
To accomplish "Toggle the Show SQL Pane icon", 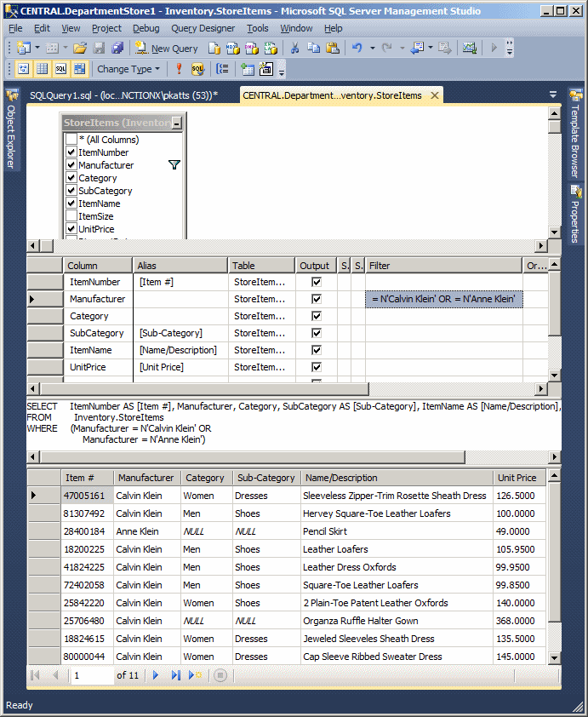I will pos(60,69).
